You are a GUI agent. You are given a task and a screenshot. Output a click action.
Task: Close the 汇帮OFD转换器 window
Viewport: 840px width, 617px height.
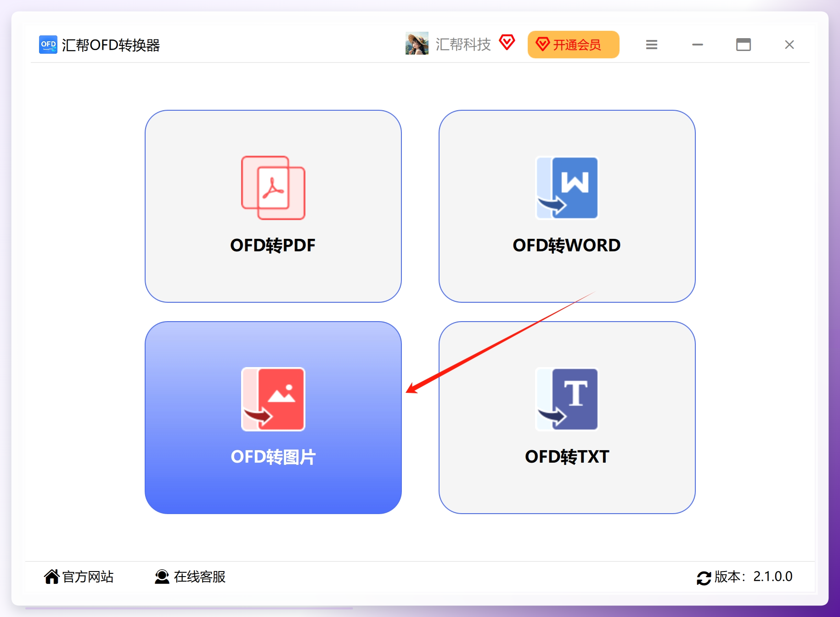(x=789, y=45)
